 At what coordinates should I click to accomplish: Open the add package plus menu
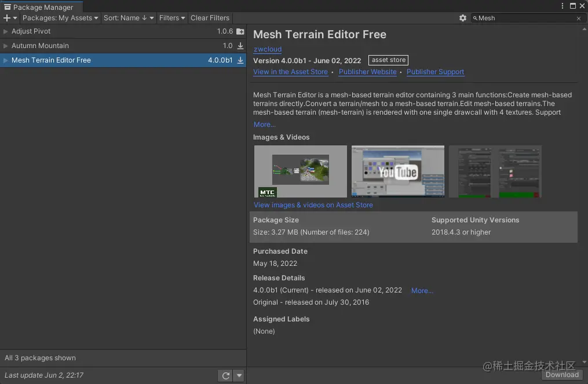tap(10, 18)
